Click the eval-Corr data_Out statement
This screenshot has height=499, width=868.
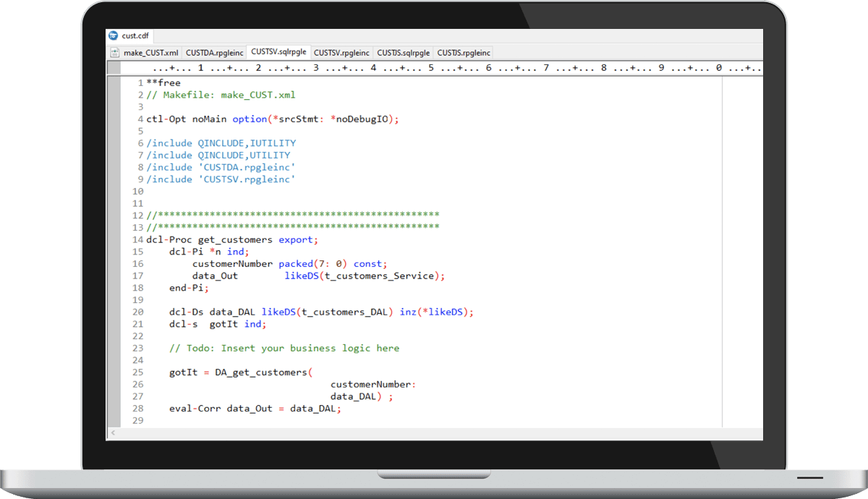pos(255,408)
